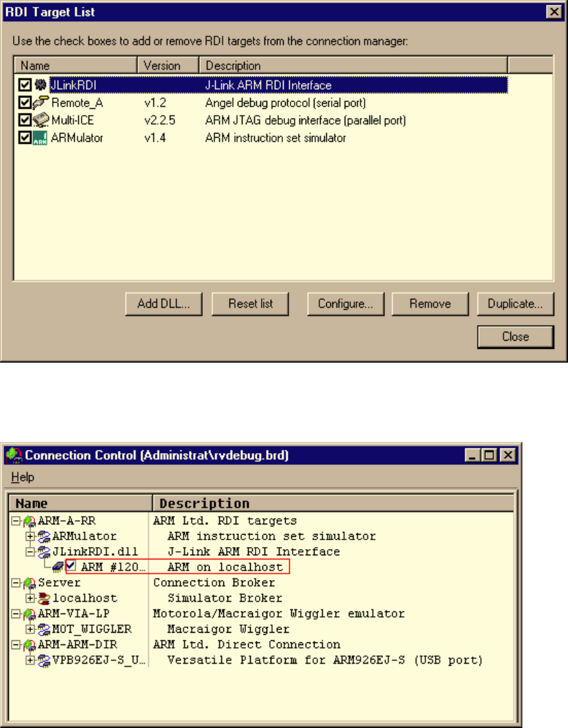This screenshot has height=728, width=568.
Task: Click 'Macraigor Wiggler' description text
Action: [x=228, y=629]
